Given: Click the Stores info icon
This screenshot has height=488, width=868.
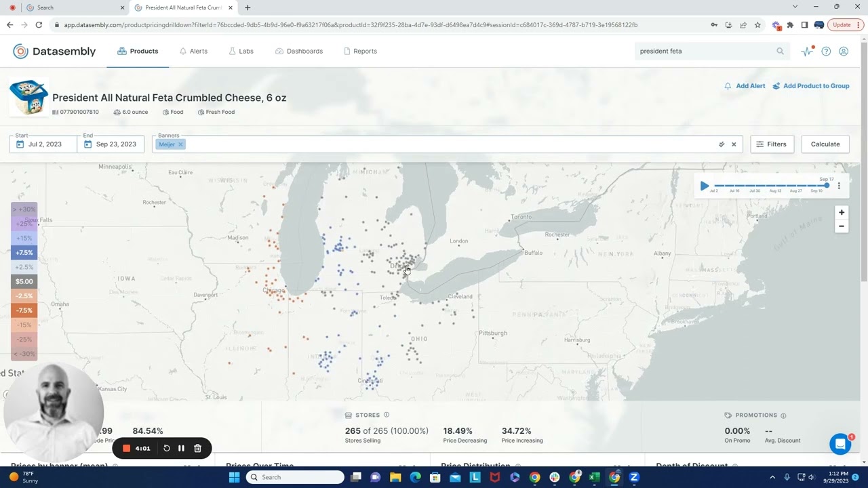Looking at the screenshot, I should 387,415.
